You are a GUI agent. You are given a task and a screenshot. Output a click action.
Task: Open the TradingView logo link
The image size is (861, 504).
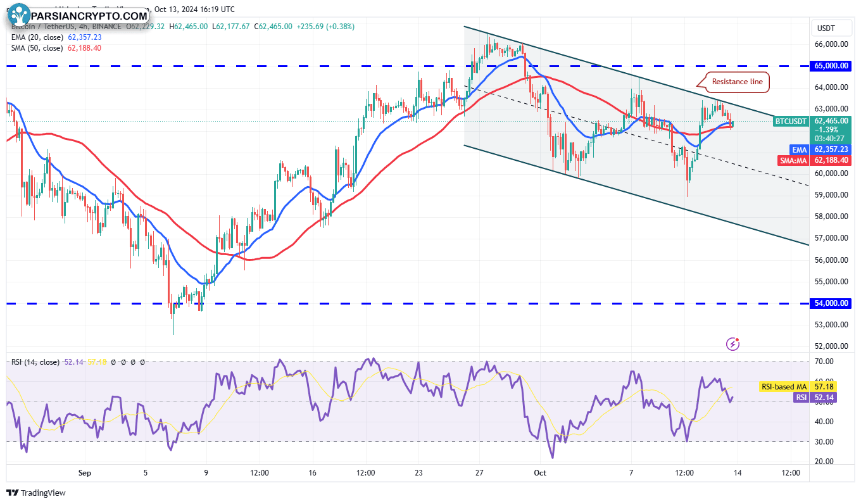[x=36, y=493]
